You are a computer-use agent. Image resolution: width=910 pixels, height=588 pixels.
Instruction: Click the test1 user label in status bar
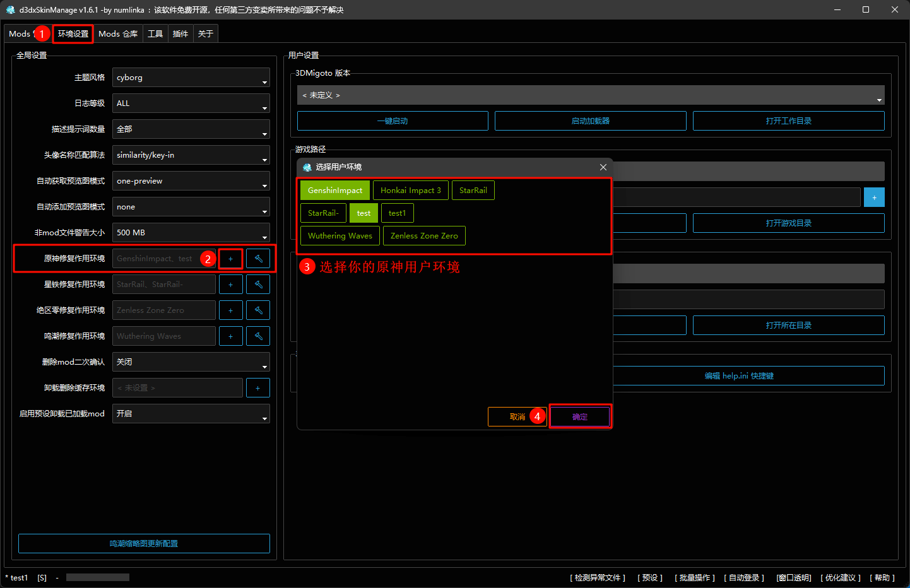[16, 577]
